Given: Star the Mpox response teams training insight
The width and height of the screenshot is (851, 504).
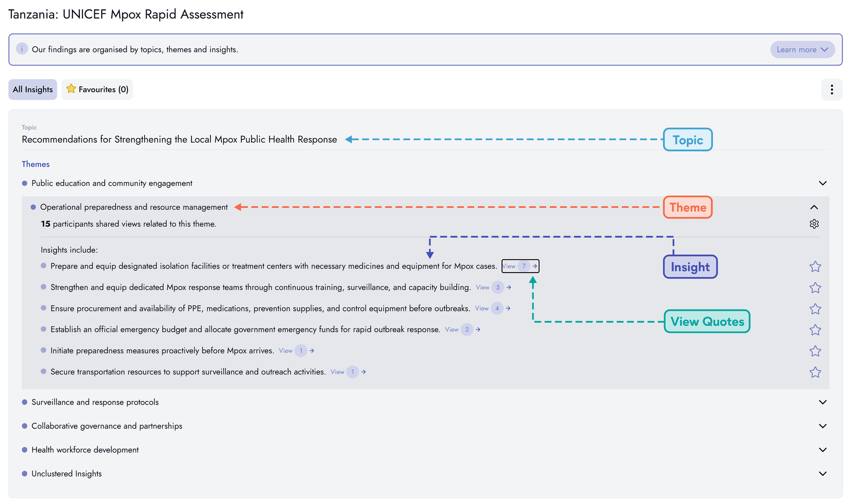Looking at the screenshot, I should coord(815,288).
